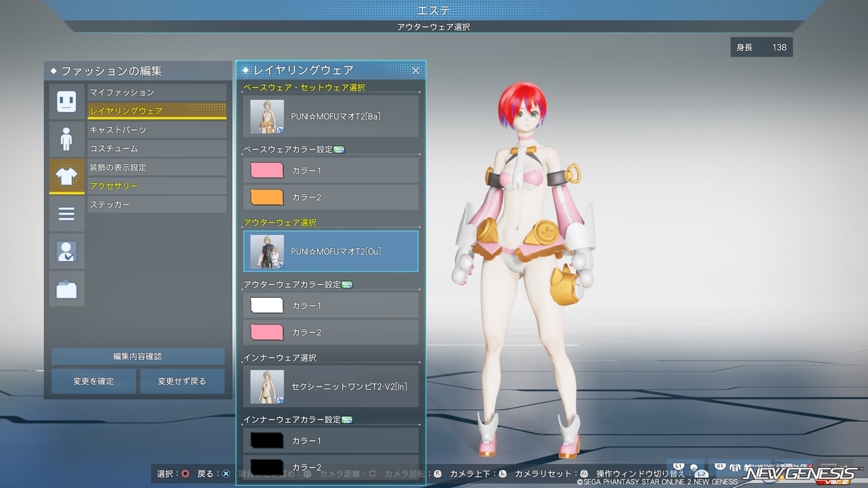868x488 pixels.
Task: Select innerwear セクシーニットワンピT2-V2[In] entry
Action: [331, 386]
